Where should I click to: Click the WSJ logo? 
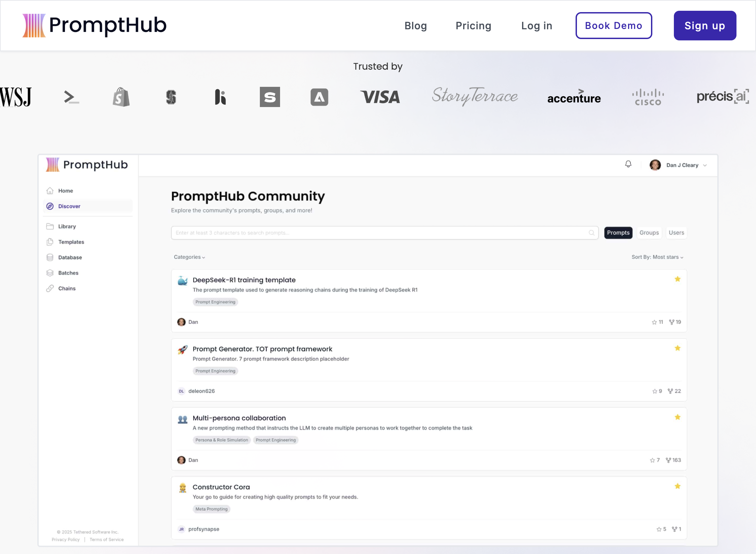[x=15, y=97]
